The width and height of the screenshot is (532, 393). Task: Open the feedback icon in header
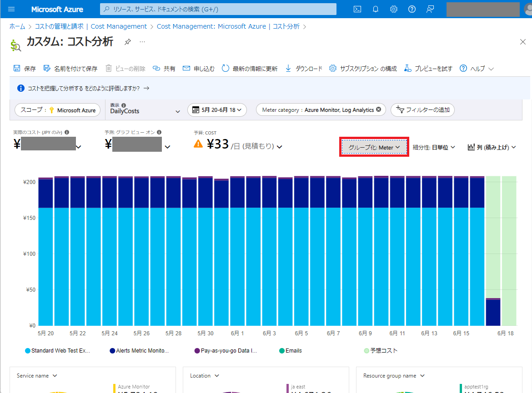tap(430, 9)
